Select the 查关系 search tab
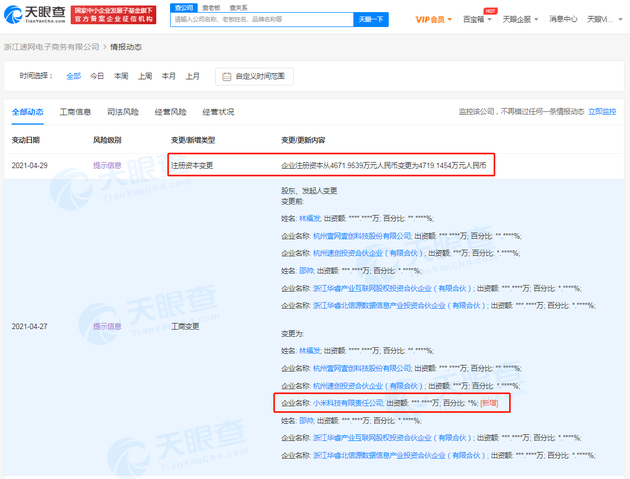 pos(238,8)
